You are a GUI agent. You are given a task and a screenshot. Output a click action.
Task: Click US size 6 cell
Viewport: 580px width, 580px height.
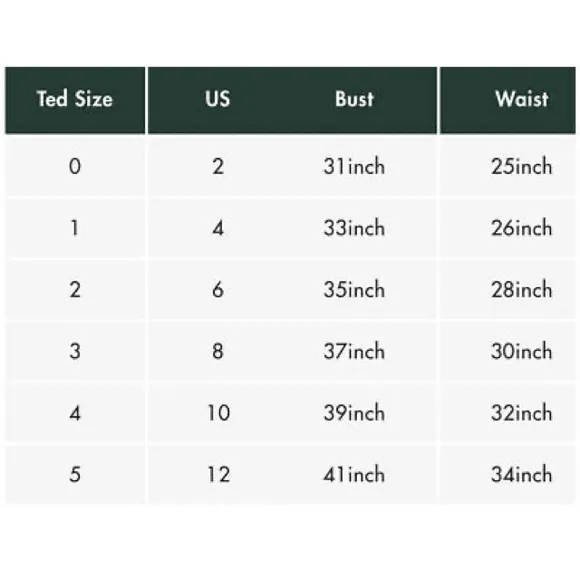pos(218,290)
